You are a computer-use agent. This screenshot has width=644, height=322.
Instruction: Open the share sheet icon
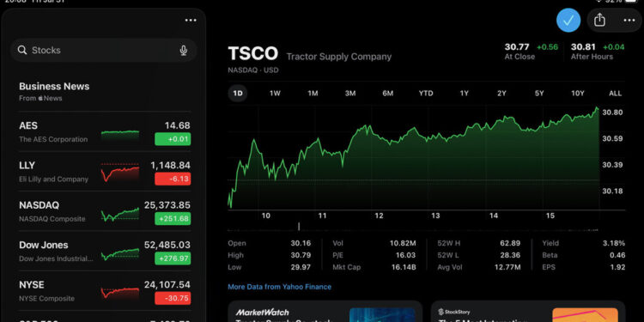point(599,20)
